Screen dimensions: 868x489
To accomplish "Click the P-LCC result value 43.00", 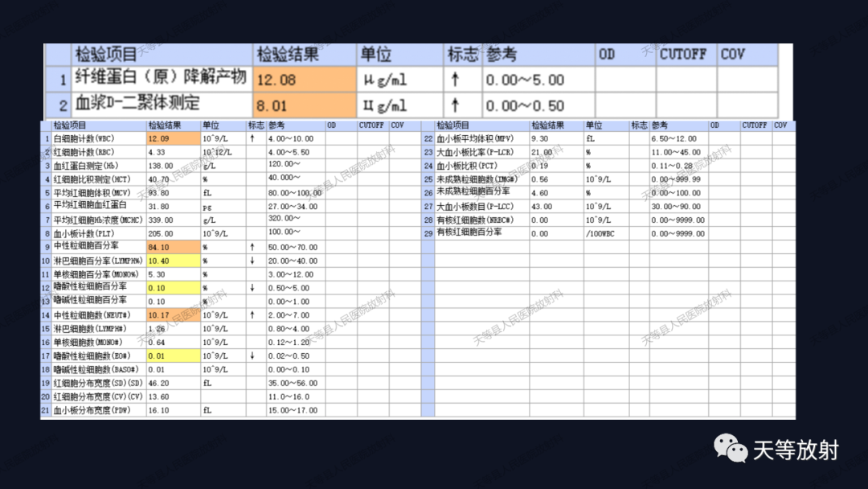I will click(x=542, y=207).
